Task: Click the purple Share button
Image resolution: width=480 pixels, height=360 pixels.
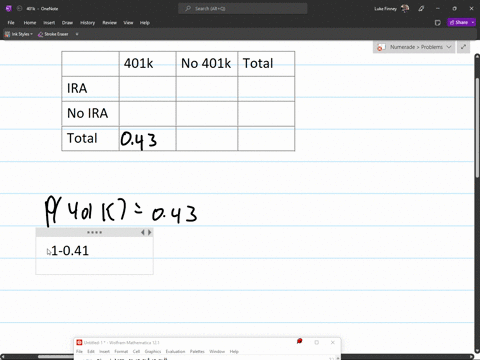Action: (x=459, y=22)
